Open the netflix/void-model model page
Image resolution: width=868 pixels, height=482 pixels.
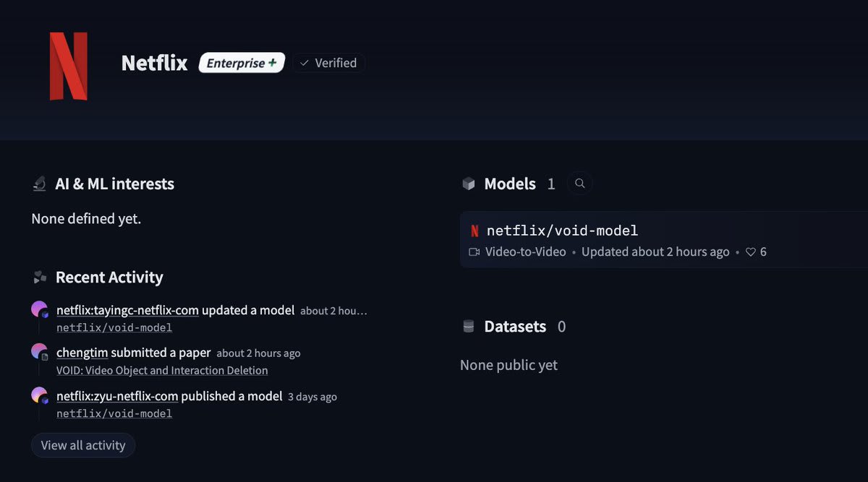click(x=563, y=230)
